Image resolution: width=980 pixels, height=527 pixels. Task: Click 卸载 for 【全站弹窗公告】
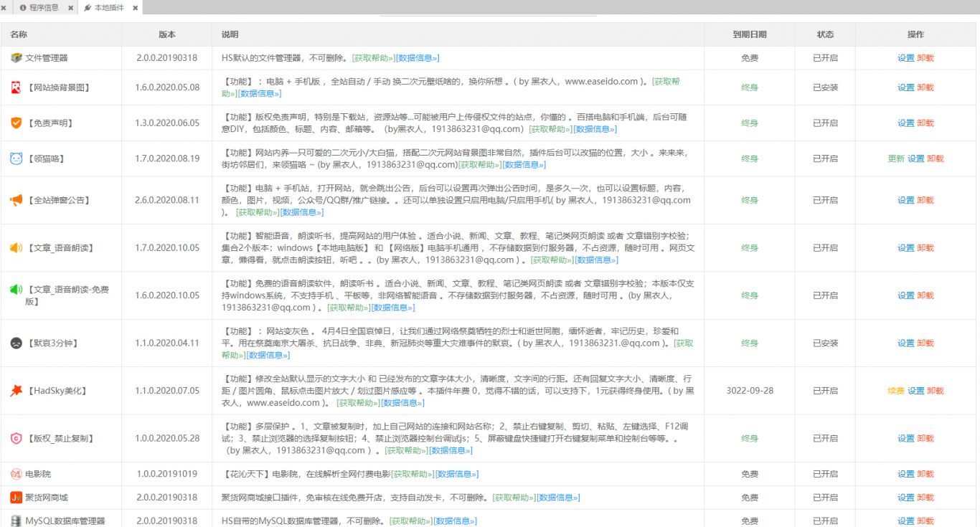(925, 200)
